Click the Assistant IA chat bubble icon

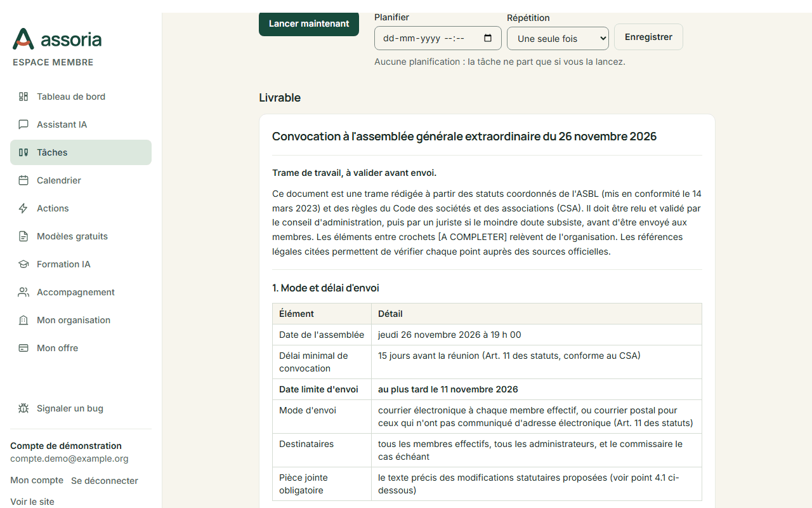(23, 124)
